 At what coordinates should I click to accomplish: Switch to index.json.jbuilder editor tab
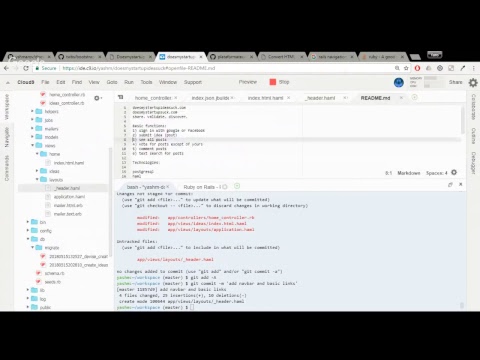tap(210, 98)
